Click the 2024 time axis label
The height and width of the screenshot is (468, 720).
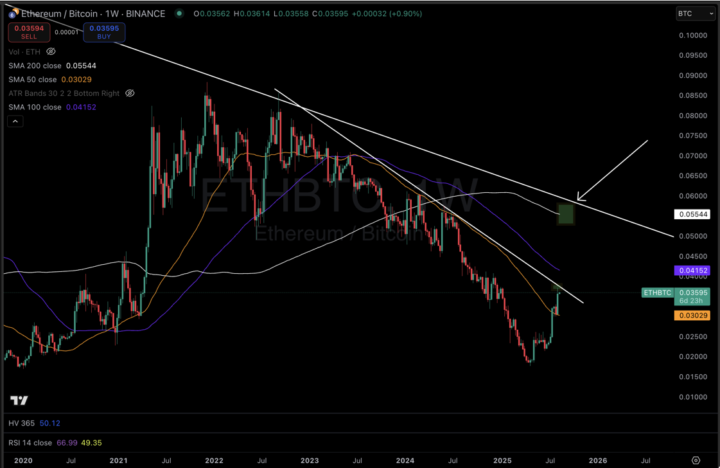pyautogui.click(x=405, y=460)
